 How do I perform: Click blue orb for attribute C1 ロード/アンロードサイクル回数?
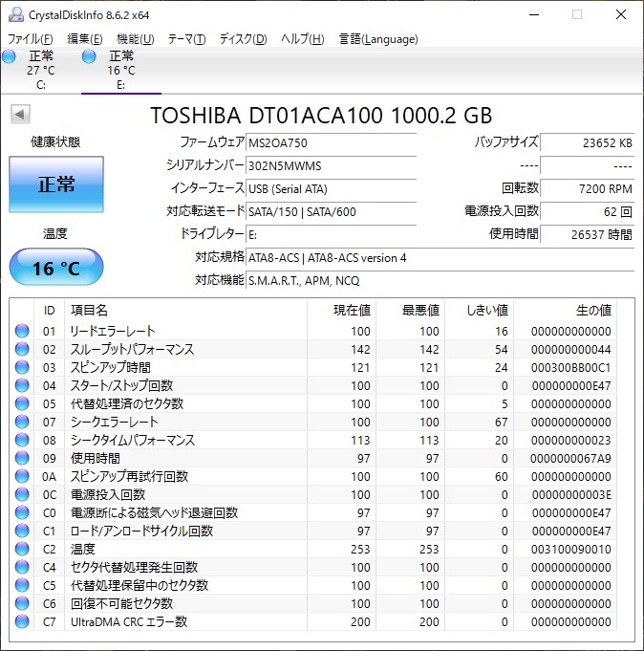[x=22, y=531]
